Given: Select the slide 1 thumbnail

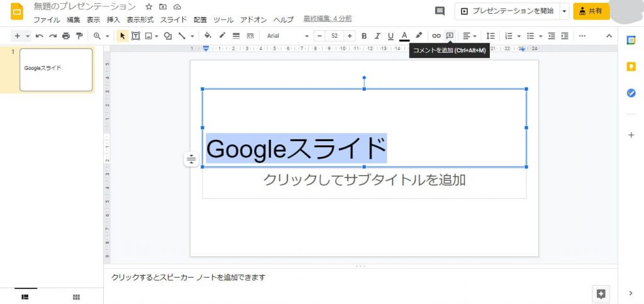Looking at the screenshot, I should (56, 69).
